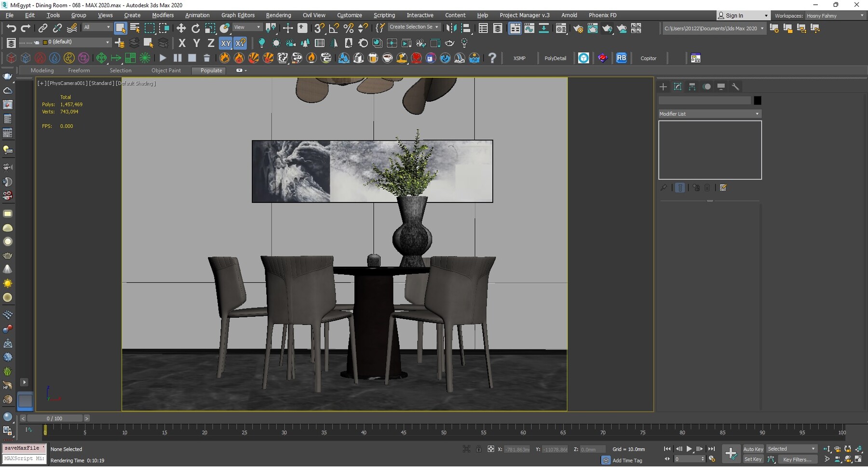Image resolution: width=868 pixels, height=470 pixels.
Task: Open the Rendering menu
Action: pos(278,15)
